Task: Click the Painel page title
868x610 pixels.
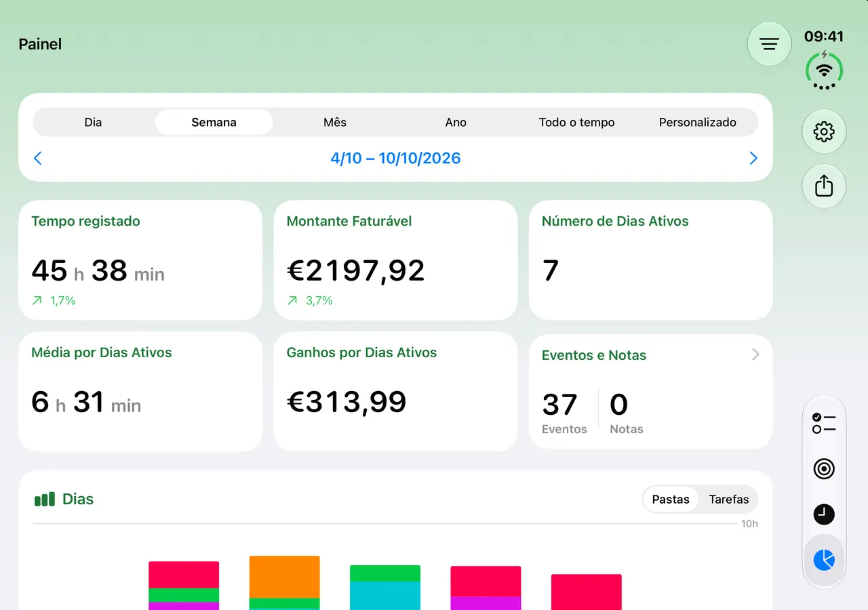Action: click(40, 44)
